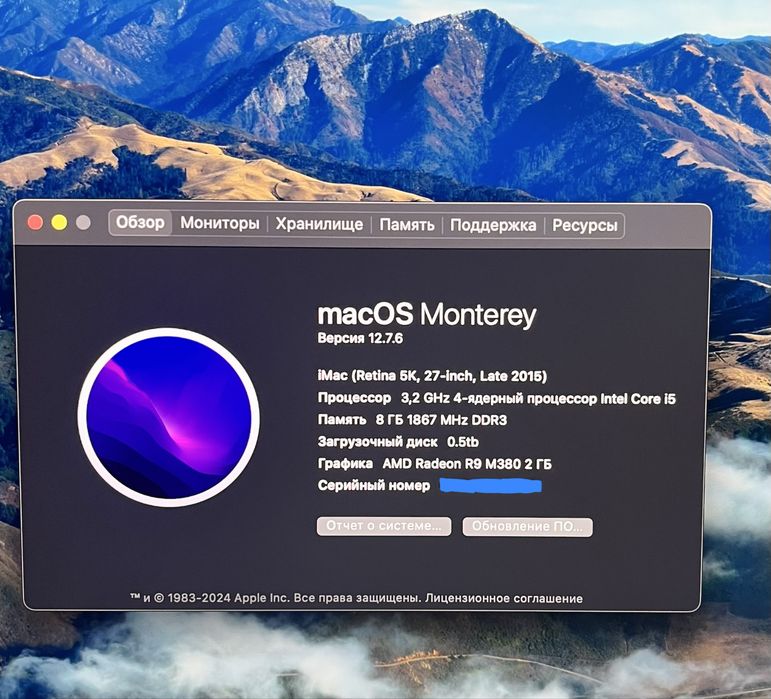
Task: Click the 0.5tb startup disk value
Action: click(463, 442)
